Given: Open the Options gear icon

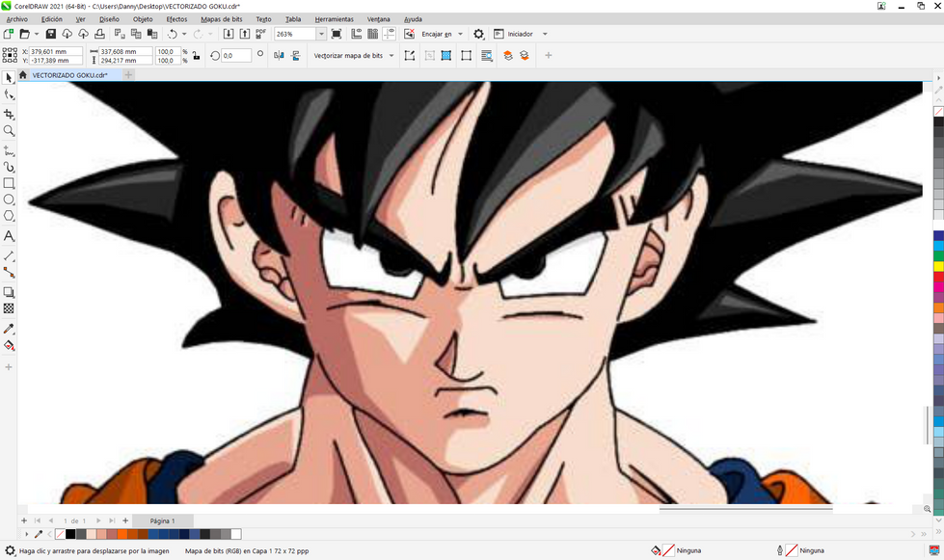Looking at the screenshot, I should (478, 35).
